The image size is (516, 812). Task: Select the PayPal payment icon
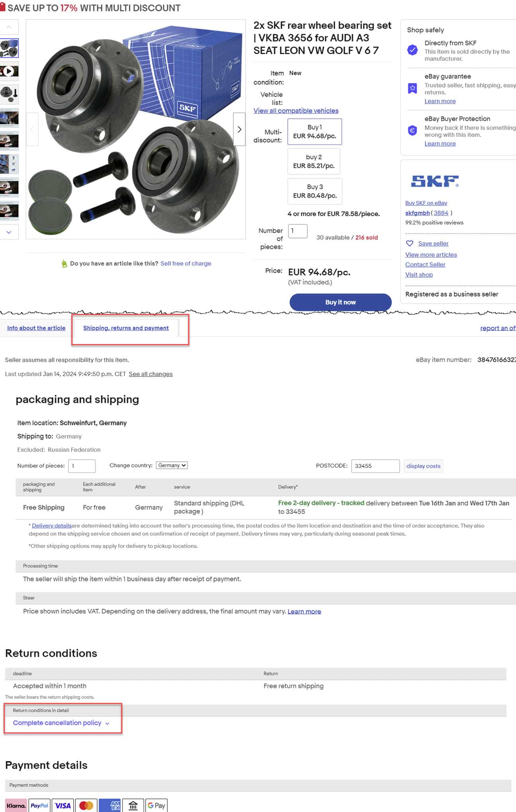[x=39, y=805]
